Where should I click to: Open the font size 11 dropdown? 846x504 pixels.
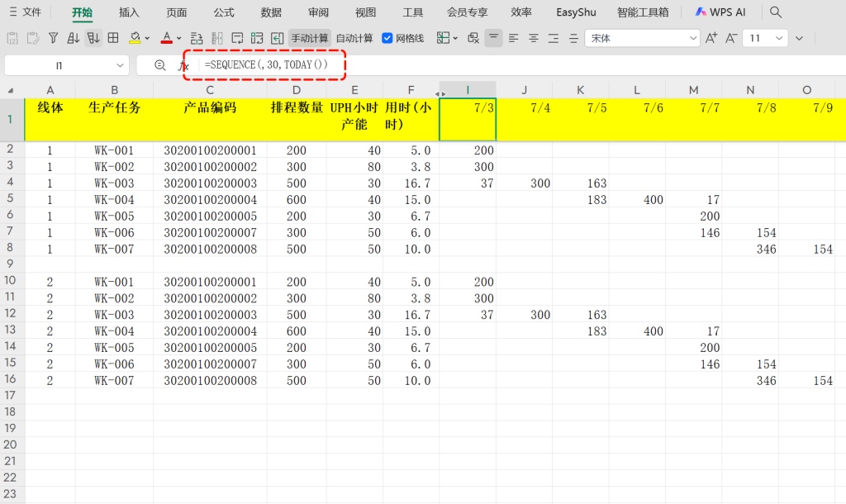click(778, 38)
